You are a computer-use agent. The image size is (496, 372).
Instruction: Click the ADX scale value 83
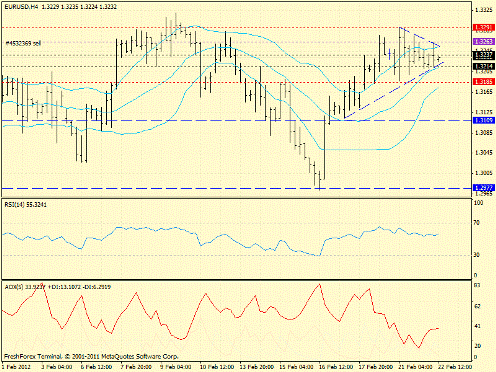[x=477, y=285]
